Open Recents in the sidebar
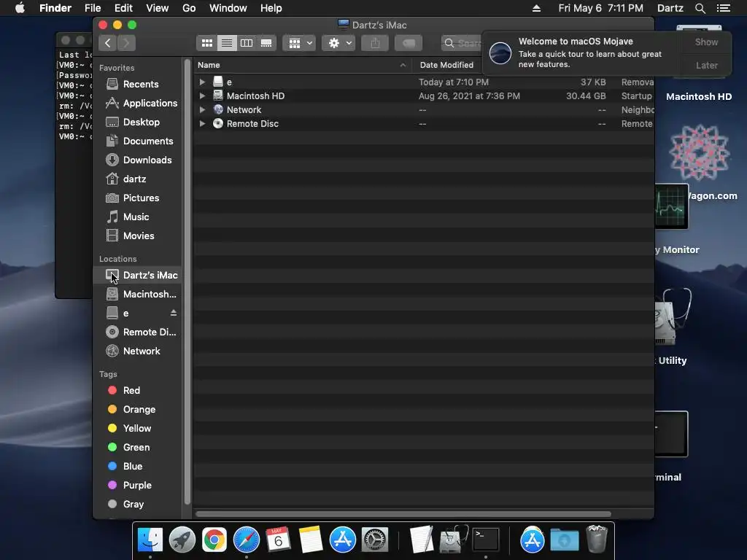 [x=138, y=85]
